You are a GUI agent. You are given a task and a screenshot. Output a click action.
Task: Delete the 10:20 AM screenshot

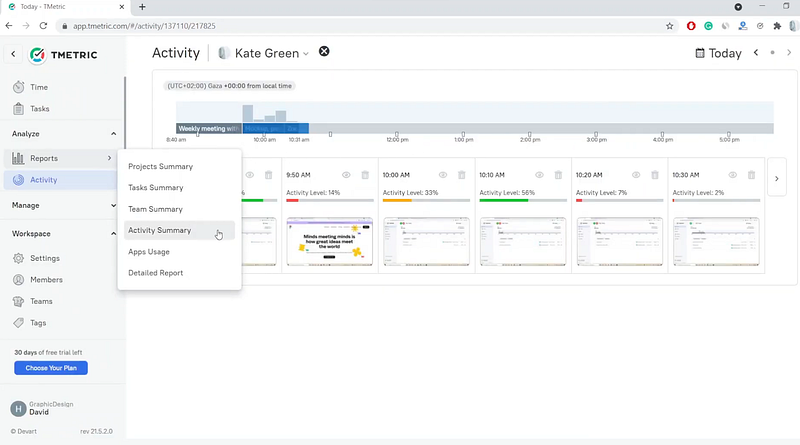click(655, 175)
